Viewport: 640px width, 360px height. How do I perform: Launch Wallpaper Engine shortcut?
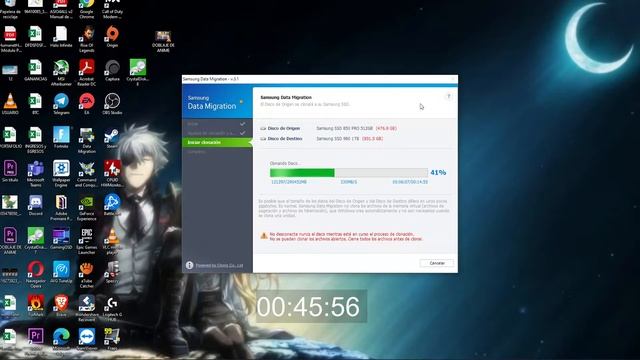coord(61,174)
